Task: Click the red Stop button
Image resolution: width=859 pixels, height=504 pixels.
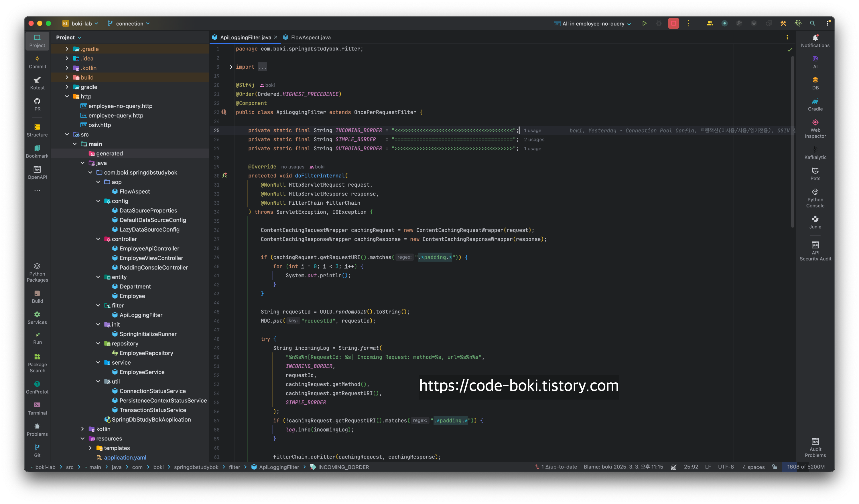Action: point(673,23)
